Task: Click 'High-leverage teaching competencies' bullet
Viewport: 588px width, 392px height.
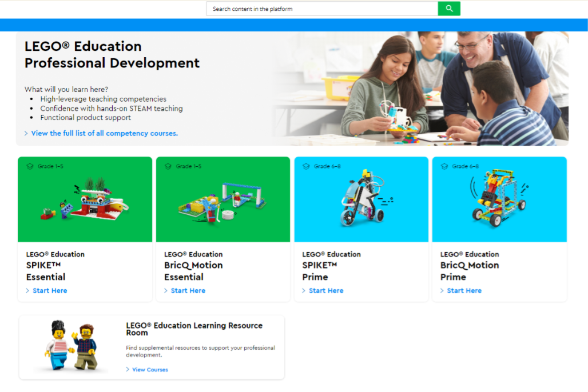Action: point(103,99)
